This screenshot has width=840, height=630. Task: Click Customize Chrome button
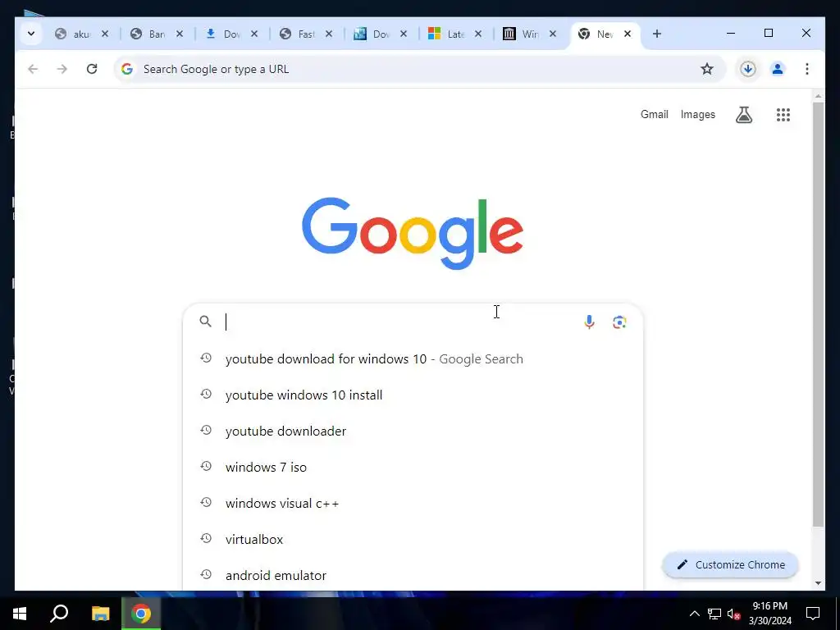[730, 564]
